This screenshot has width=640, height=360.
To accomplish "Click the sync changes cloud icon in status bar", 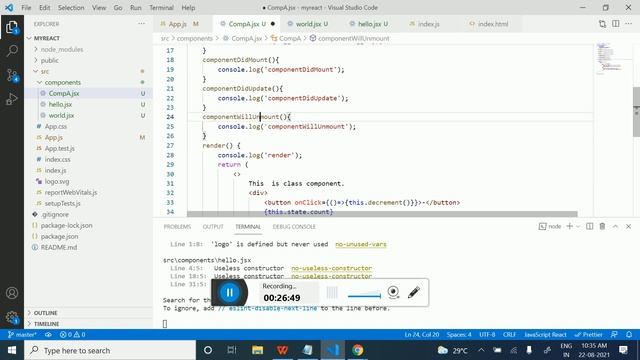I will [48, 334].
